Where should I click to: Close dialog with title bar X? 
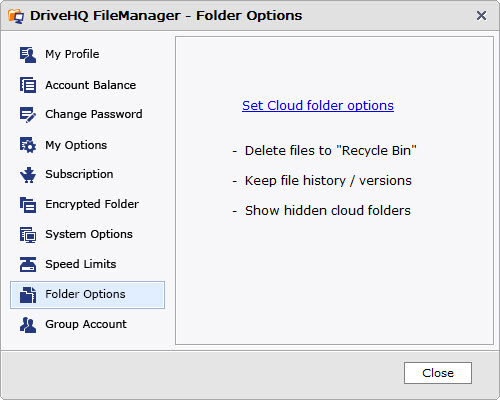tap(481, 15)
